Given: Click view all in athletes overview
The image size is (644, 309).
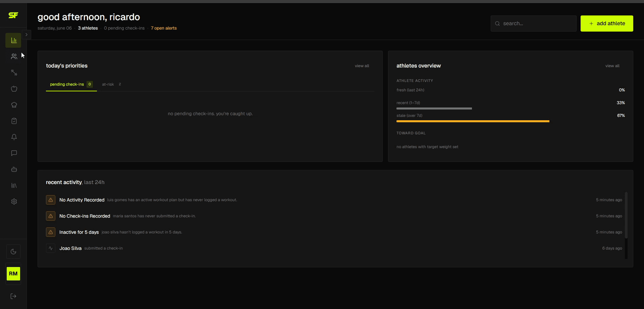Looking at the screenshot, I should click(612, 66).
